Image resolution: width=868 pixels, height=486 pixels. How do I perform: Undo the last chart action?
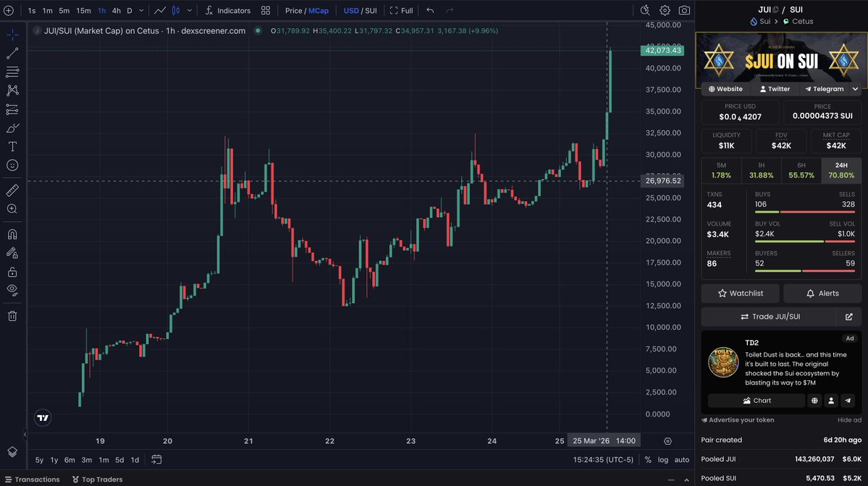[x=430, y=11]
